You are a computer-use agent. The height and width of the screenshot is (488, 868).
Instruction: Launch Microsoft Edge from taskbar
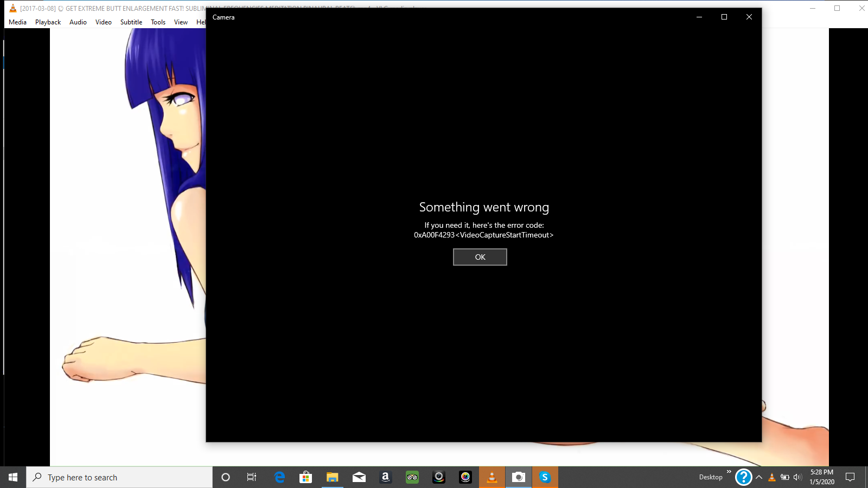[x=279, y=477]
